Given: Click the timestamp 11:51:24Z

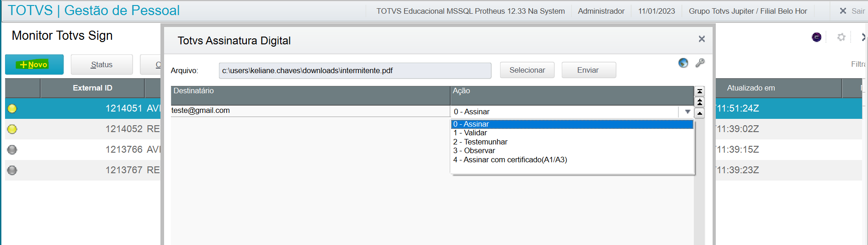Looking at the screenshot, I should (x=738, y=108).
